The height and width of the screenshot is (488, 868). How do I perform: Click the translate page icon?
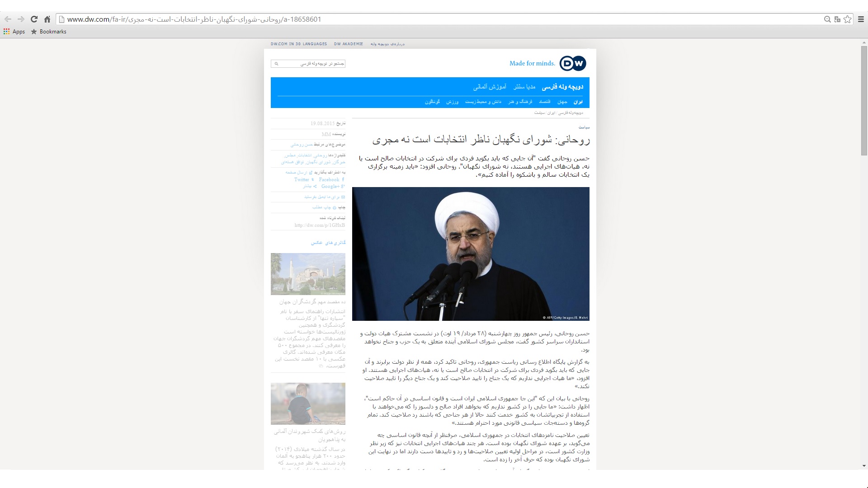pos(837,19)
